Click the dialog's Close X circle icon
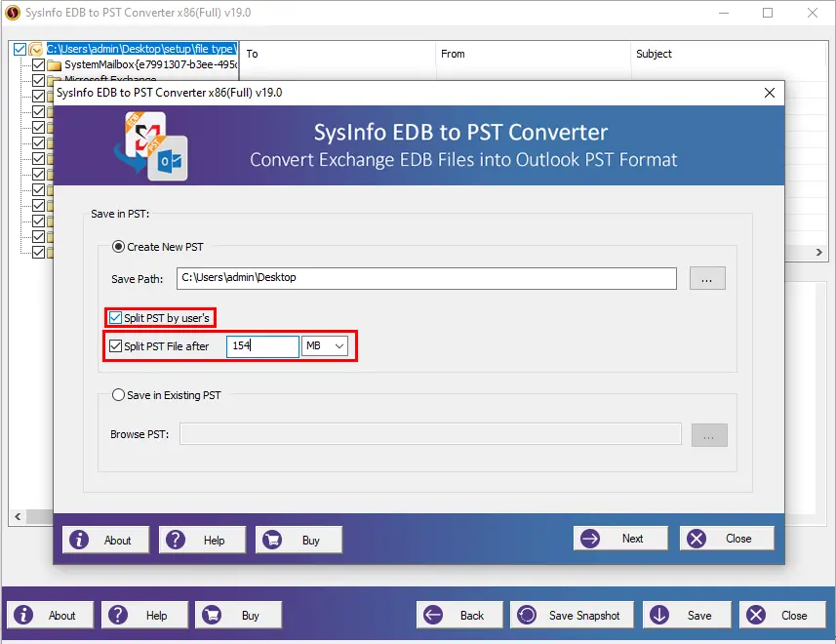 pos(697,539)
